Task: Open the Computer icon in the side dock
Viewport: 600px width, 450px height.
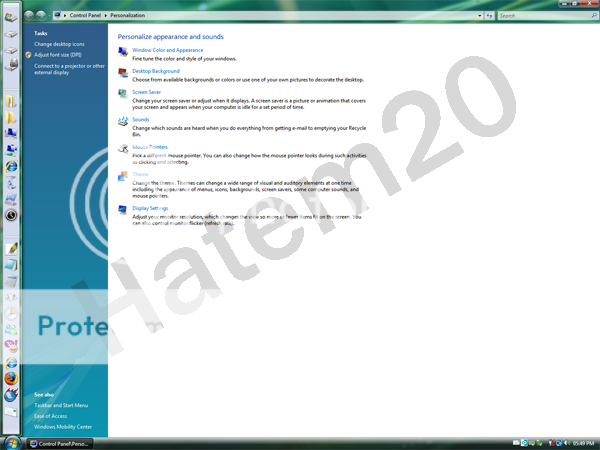Action: (x=11, y=133)
